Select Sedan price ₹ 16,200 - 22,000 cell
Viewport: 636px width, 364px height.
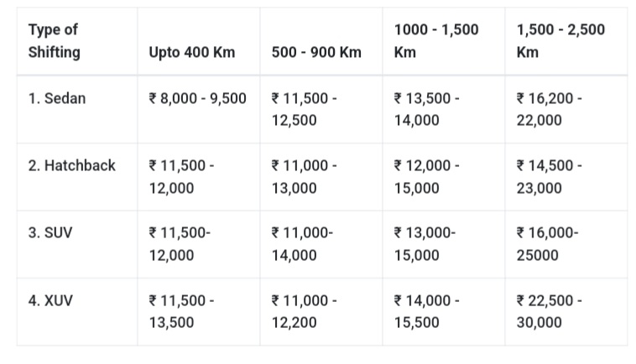550,109
